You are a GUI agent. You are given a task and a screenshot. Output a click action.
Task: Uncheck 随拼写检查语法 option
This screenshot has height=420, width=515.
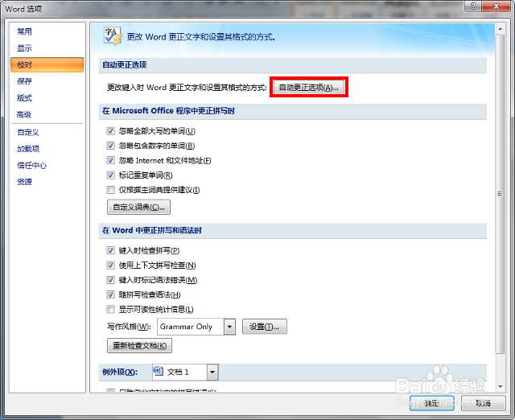click(x=110, y=294)
